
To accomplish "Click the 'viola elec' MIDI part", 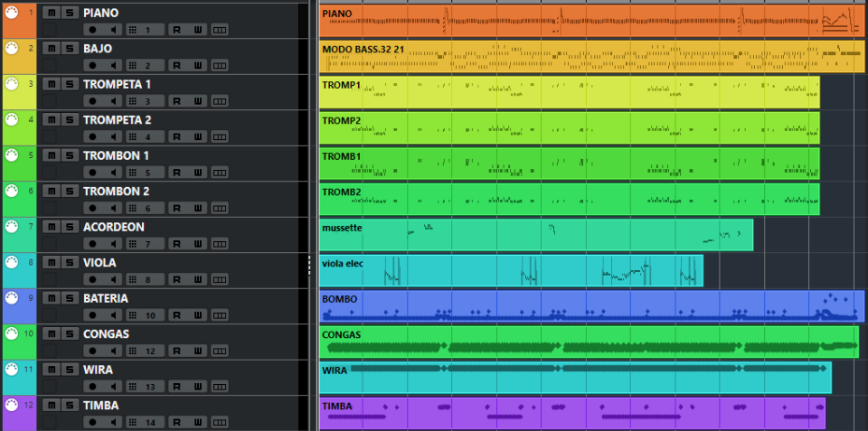I will click(x=511, y=270).
